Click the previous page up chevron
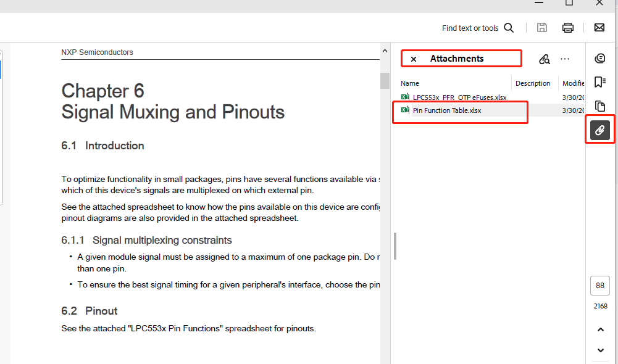This screenshot has width=618, height=364. click(599, 329)
